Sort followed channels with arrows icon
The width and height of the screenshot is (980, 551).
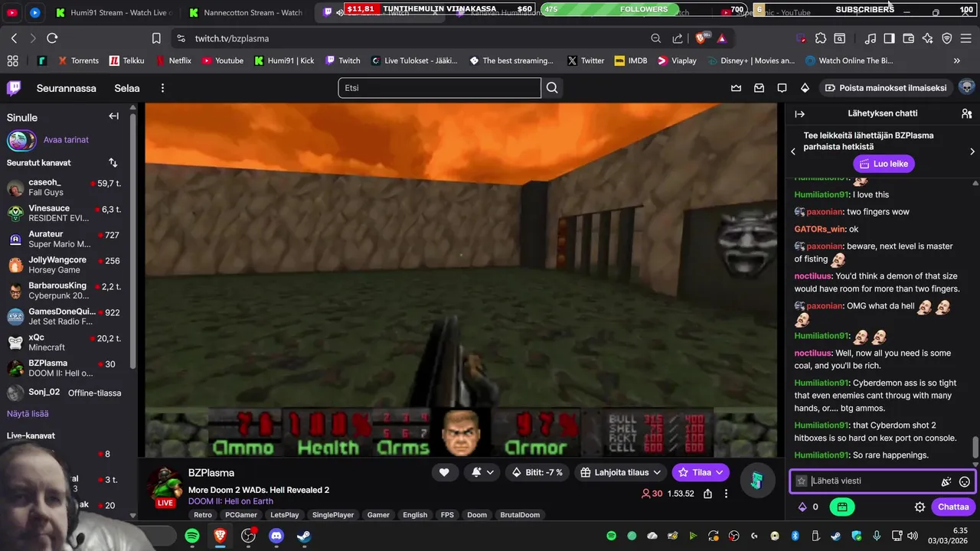pos(113,162)
